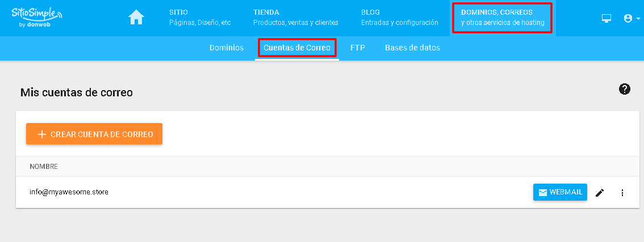The width and height of the screenshot is (644, 242).
Task: Click the plus icon on Crear Cuenta
Action: coord(41,134)
